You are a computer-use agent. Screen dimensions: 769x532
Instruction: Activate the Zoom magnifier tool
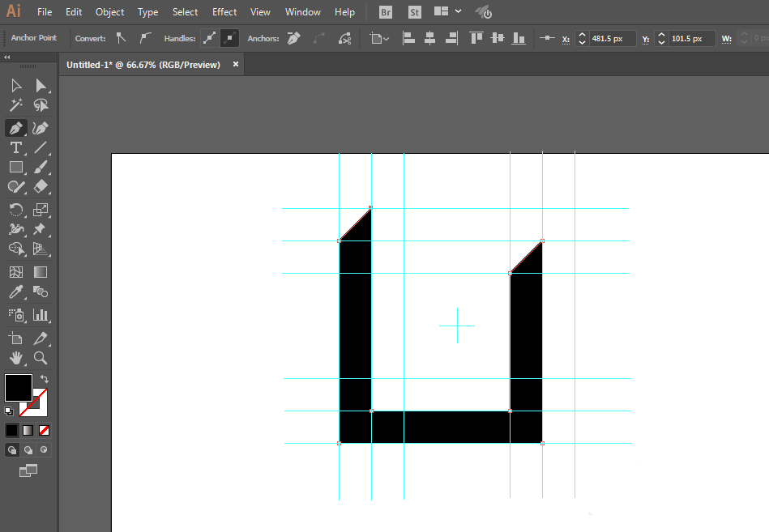coord(41,358)
